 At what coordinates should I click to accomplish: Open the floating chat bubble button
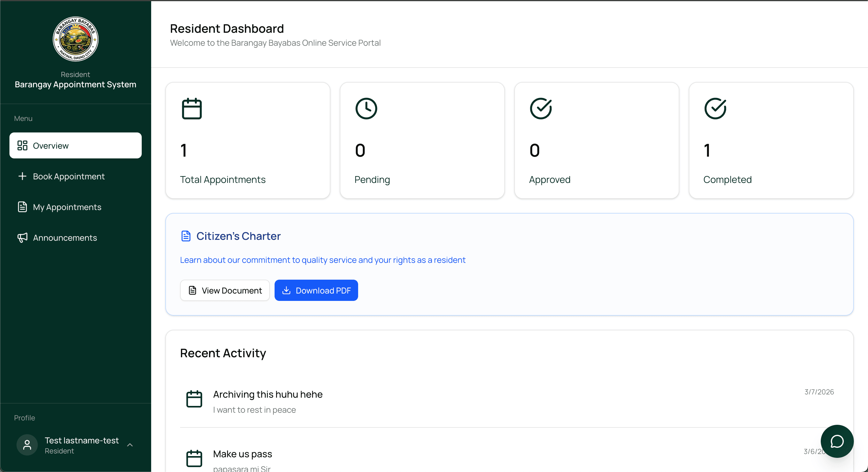(x=837, y=441)
